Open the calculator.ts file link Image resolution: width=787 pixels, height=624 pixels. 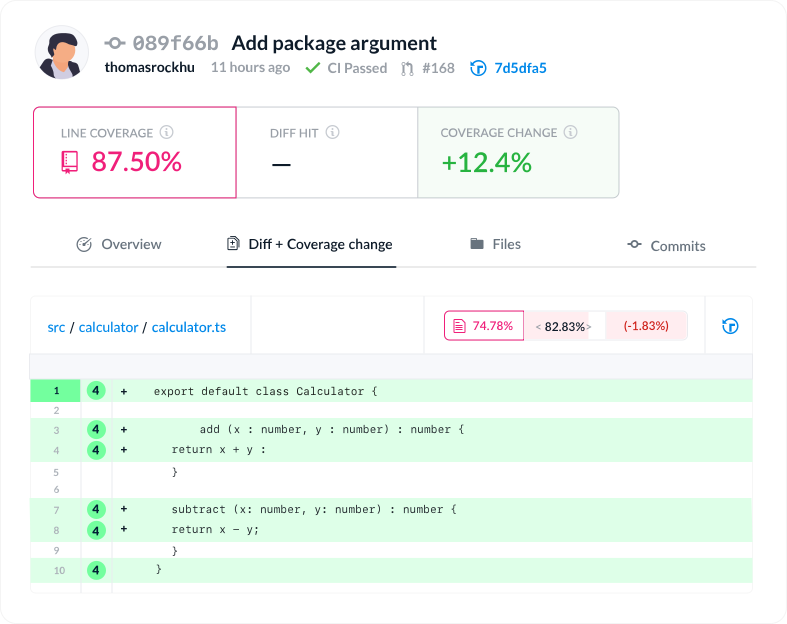[189, 327]
